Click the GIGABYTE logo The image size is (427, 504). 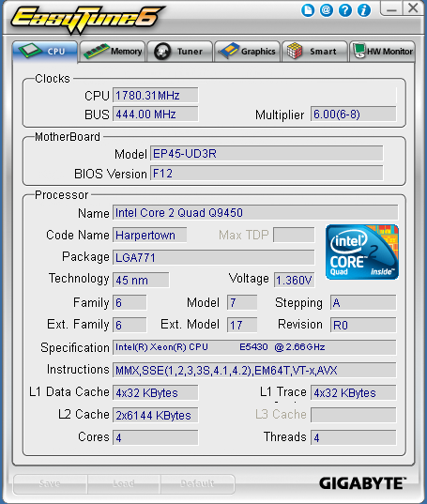(363, 483)
